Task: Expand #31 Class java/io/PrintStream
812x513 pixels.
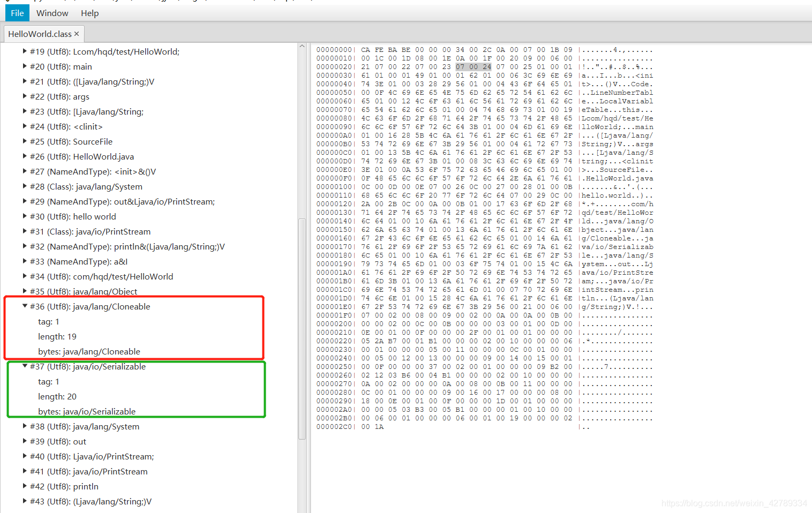Action: coord(25,231)
